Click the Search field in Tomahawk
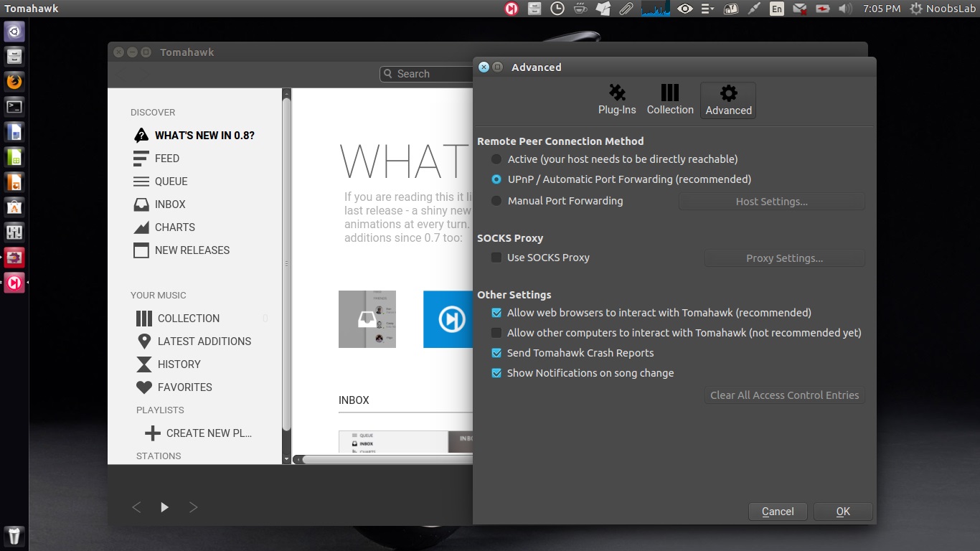This screenshot has height=551, width=980. click(426, 74)
